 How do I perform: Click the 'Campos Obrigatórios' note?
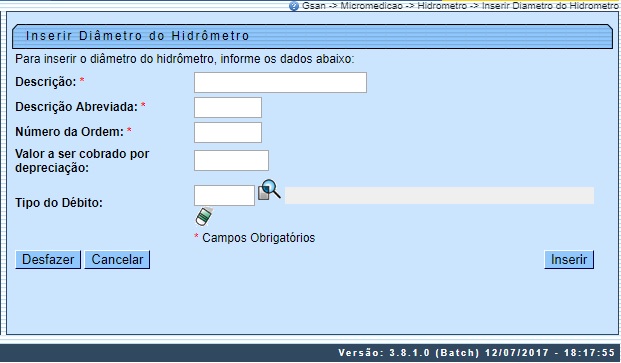click(x=259, y=238)
